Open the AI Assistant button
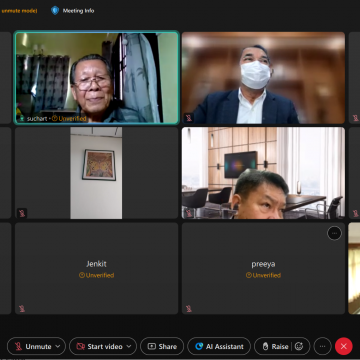The width and height of the screenshot is (360, 360). (219, 346)
